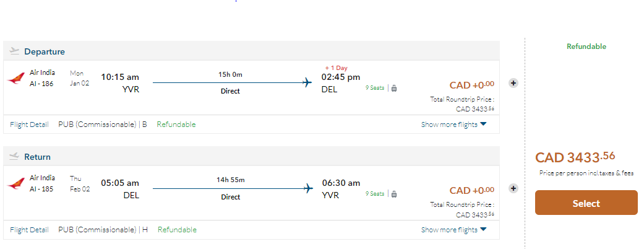Click the Air India logo on return flight
The width and height of the screenshot is (644, 249).
16,184
